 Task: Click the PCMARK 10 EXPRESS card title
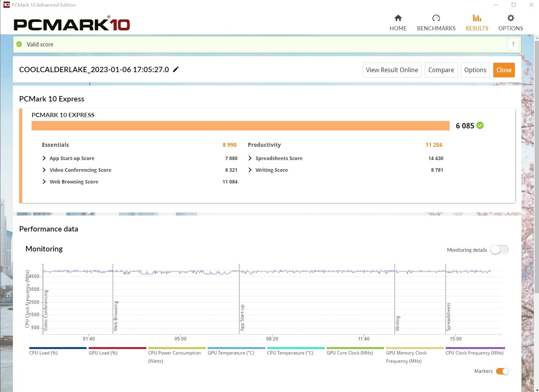[x=63, y=115]
